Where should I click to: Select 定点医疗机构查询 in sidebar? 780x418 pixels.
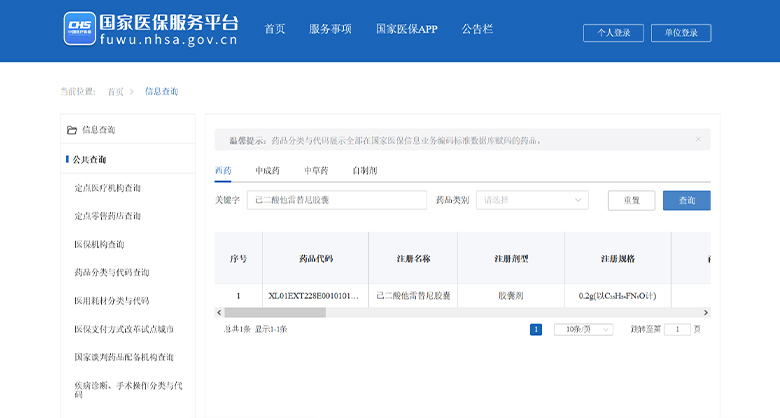[x=107, y=188]
